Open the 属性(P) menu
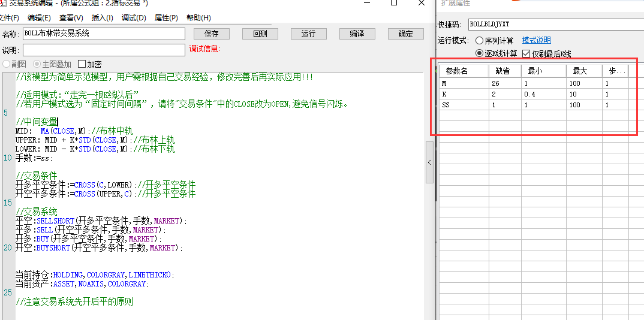 (166, 18)
